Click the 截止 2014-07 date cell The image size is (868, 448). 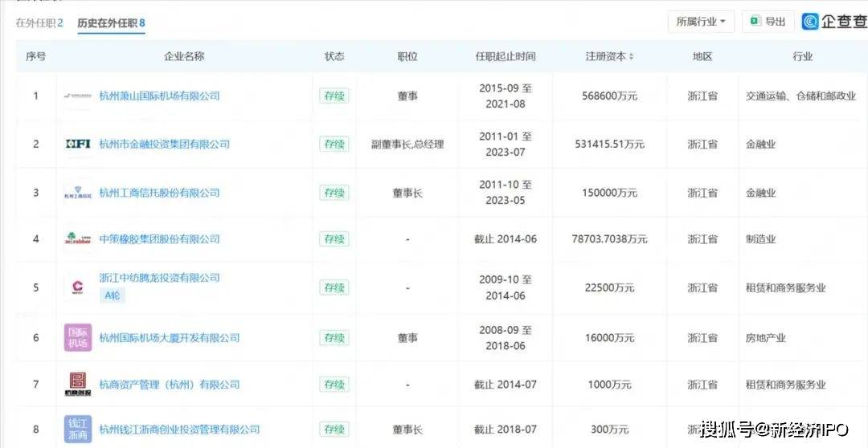click(x=506, y=385)
